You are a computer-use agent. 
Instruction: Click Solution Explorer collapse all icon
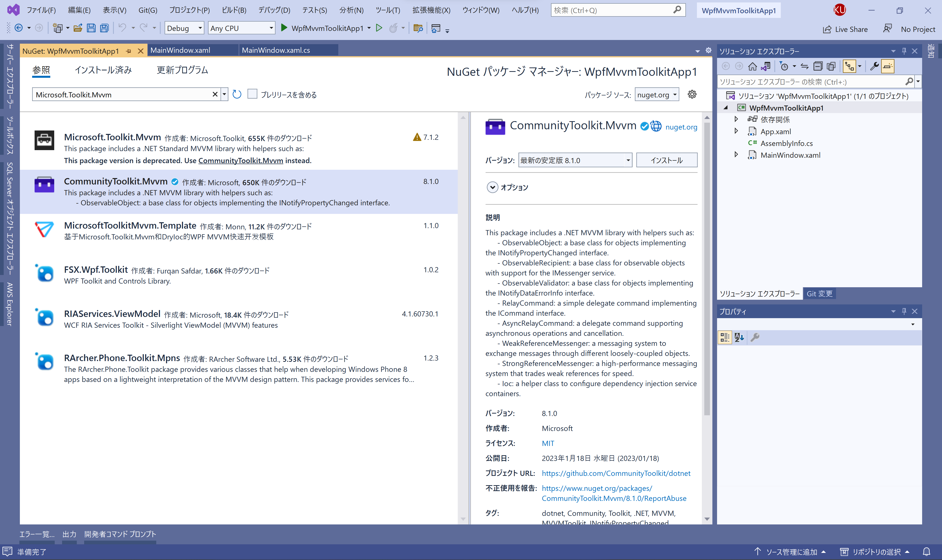click(x=817, y=66)
